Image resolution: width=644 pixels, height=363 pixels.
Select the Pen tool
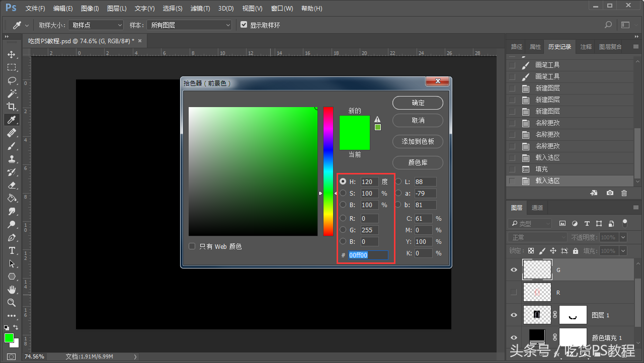click(x=12, y=237)
